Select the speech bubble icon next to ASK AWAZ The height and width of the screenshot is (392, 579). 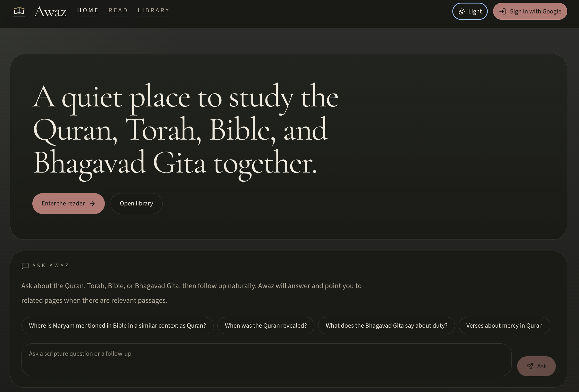point(25,266)
